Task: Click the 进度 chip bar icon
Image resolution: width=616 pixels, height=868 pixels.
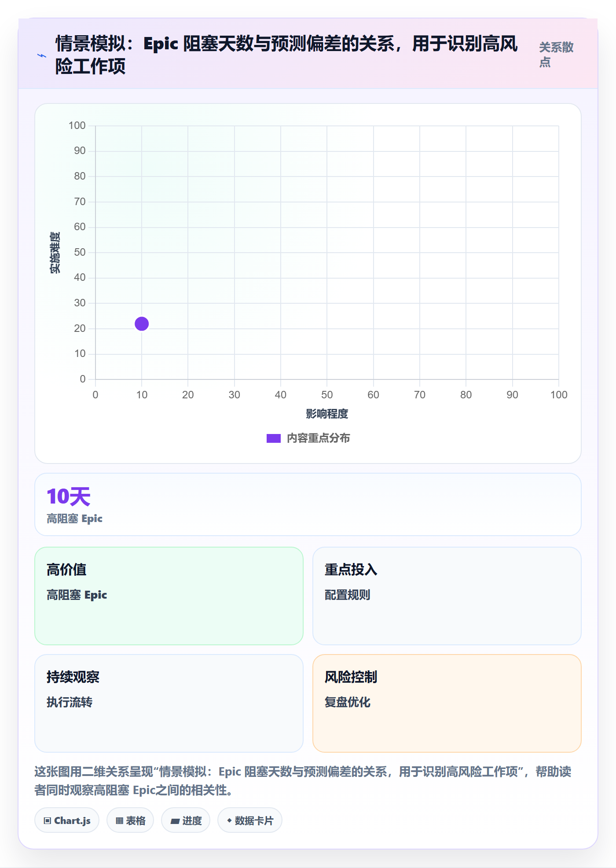Action: click(175, 821)
